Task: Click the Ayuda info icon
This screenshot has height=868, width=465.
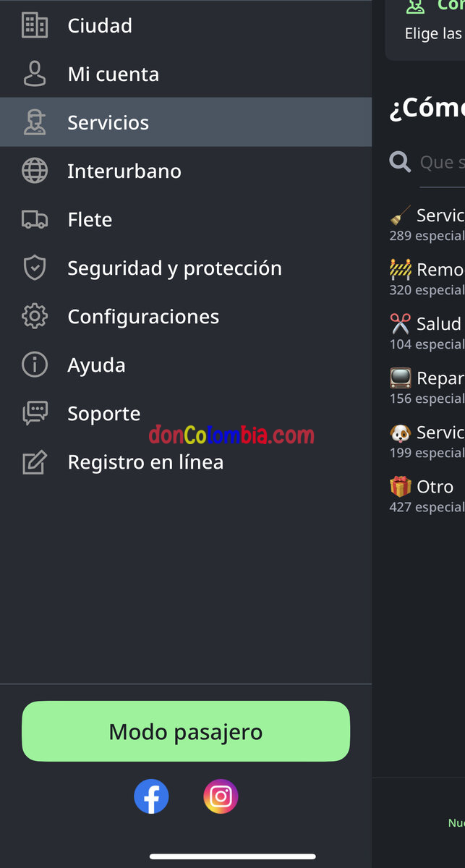Action: [35, 365]
